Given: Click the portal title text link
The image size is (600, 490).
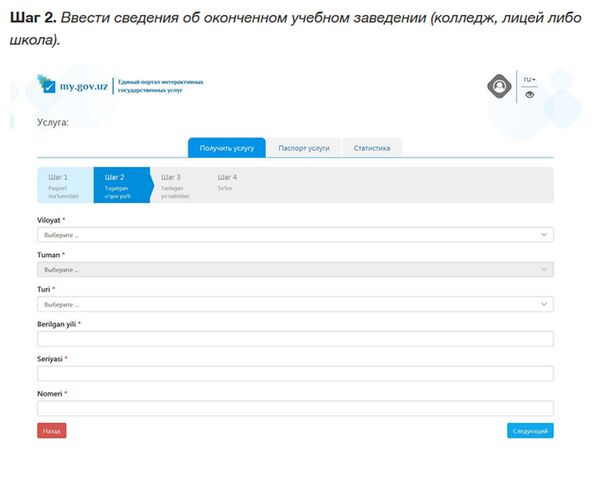Looking at the screenshot, I should [x=160, y=84].
